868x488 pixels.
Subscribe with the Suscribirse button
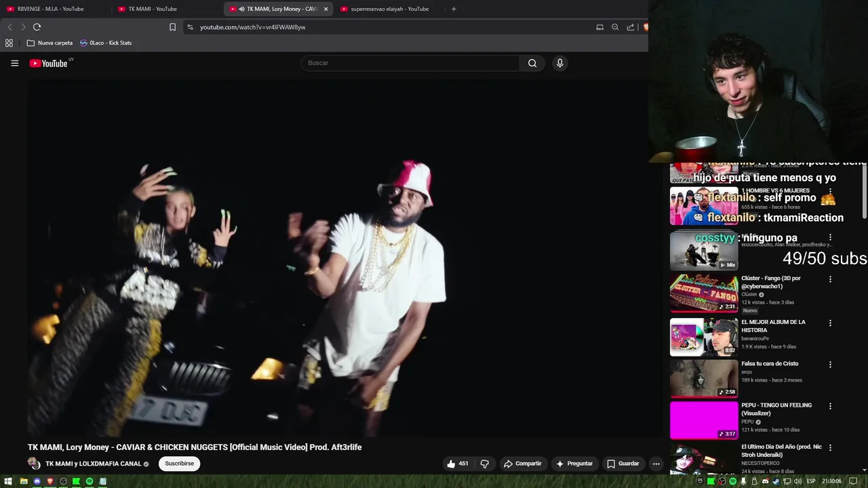(180, 464)
